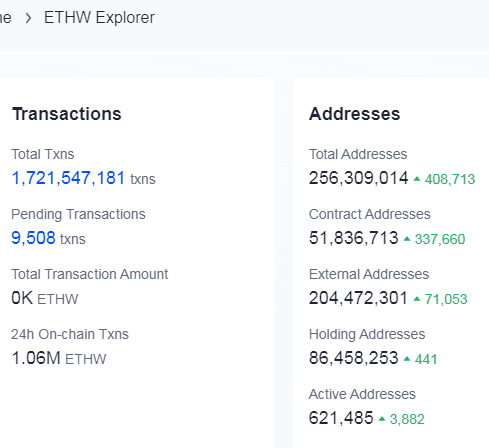Viewport: 489px width, 448px height.
Task: Open the Pending Transactions value 9,508
Action: 33,238
